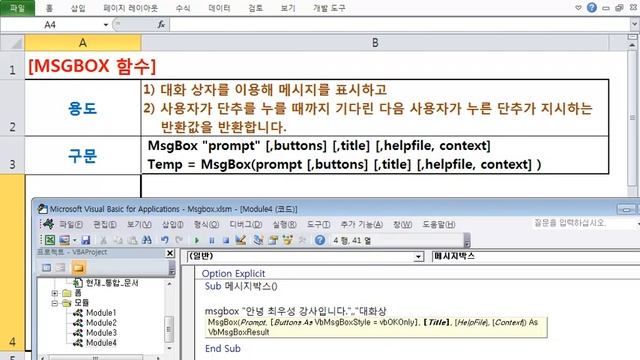Click the Name Box showing A4
640x360 pixels.
(x=51, y=25)
